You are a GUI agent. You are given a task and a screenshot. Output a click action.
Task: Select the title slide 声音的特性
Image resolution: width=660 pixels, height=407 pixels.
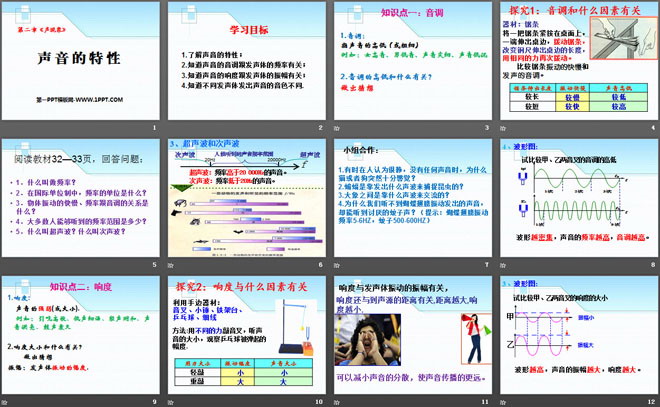[x=82, y=60]
